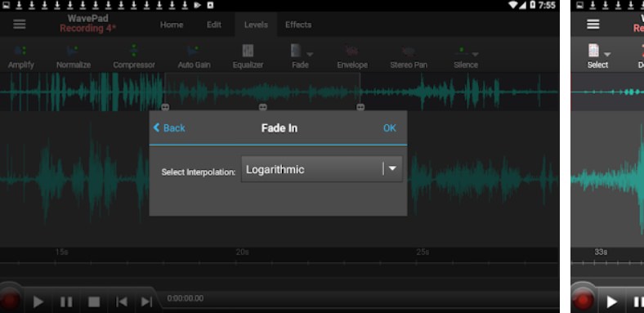The image size is (644, 313).
Task: Open hamburger menu in the second screenshot
Action: point(593,25)
